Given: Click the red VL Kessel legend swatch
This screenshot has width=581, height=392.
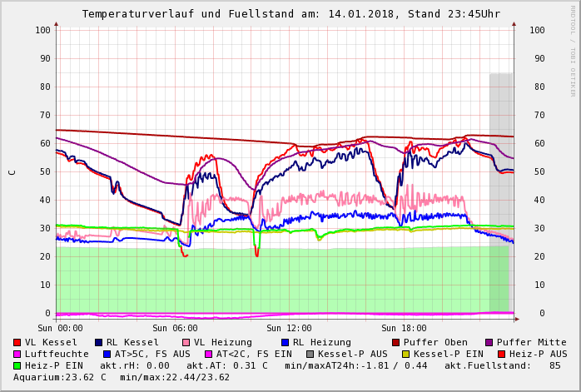Looking at the screenshot, I should (17, 342).
